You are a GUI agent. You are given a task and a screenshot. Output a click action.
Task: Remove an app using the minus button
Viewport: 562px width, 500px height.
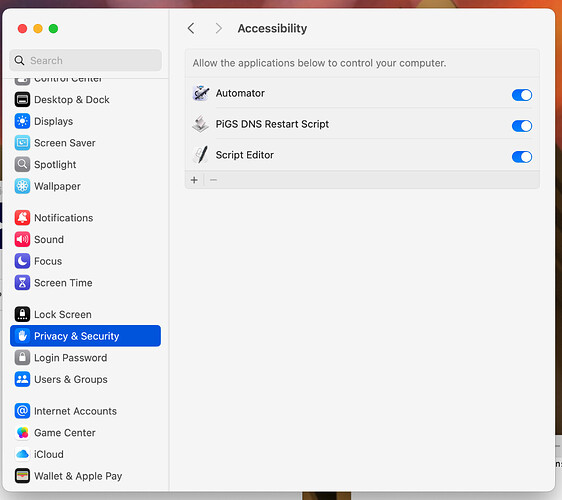pyautogui.click(x=213, y=180)
